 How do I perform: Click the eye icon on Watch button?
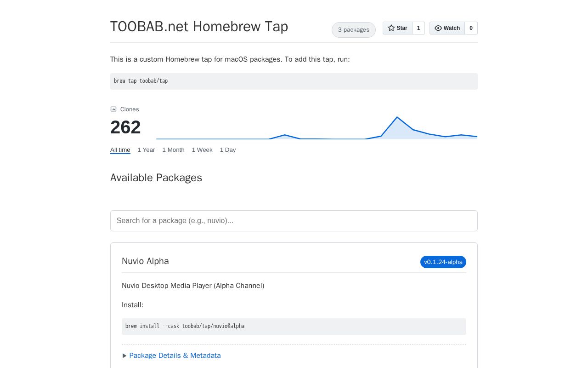pyautogui.click(x=438, y=28)
